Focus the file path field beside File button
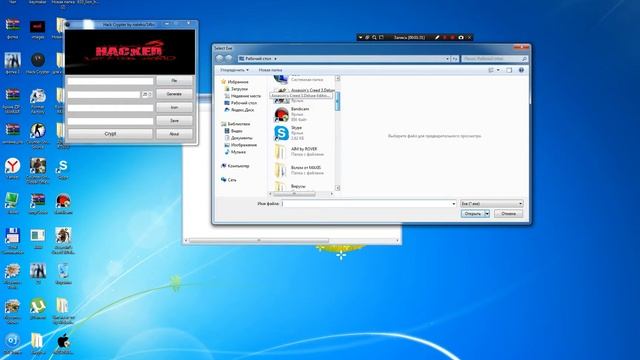The image size is (640, 360). pos(110,81)
